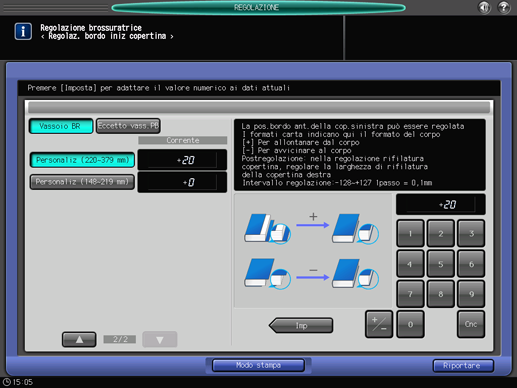
Task: Click the Riportare return button
Action: [463, 366]
